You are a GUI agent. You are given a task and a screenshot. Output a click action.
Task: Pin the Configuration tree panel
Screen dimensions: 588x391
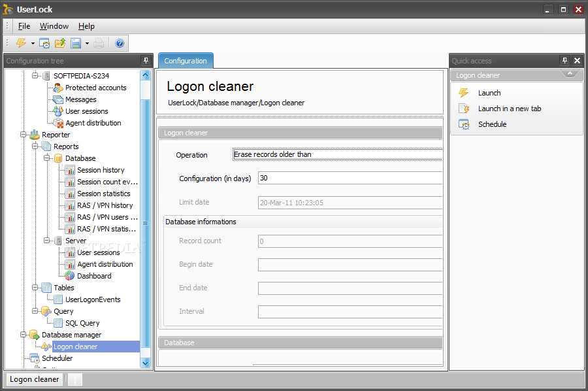(x=146, y=60)
